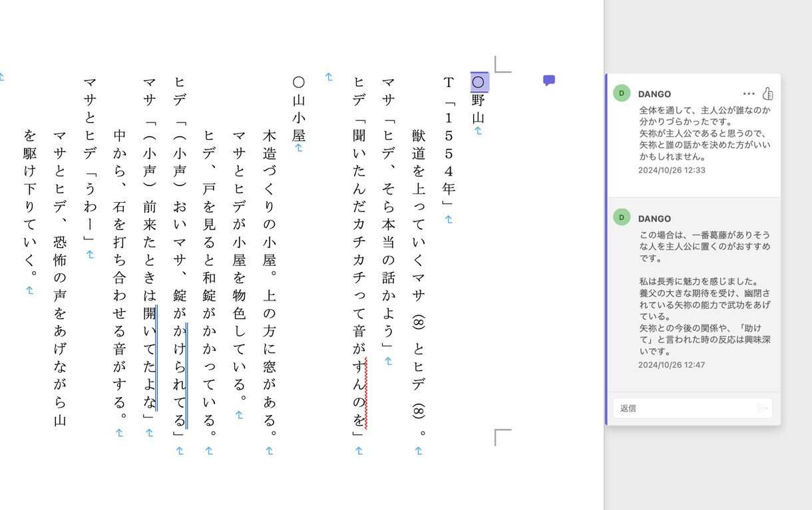Image resolution: width=812 pixels, height=510 pixels.
Task: Click the line マサとヒデが小屋を物色している
Action: click(240, 265)
